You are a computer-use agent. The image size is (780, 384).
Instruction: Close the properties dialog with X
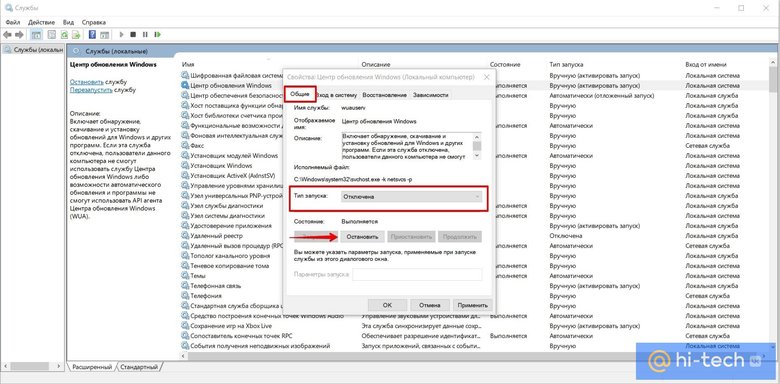[x=487, y=77]
